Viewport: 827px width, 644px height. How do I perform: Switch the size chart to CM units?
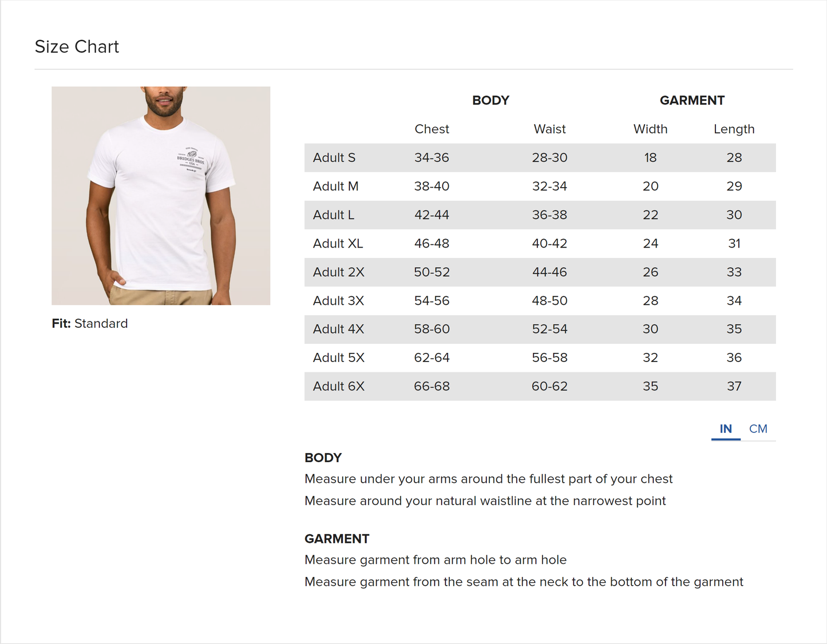[758, 429]
